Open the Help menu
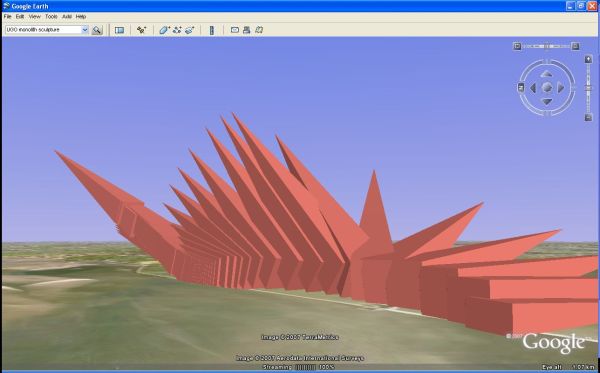Image resolution: width=600 pixels, height=373 pixels. (x=80, y=16)
